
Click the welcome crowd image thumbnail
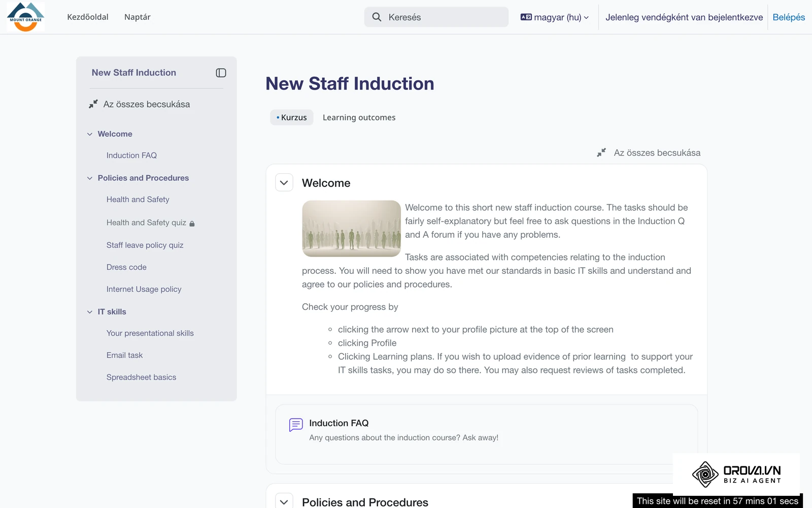(x=351, y=229)
